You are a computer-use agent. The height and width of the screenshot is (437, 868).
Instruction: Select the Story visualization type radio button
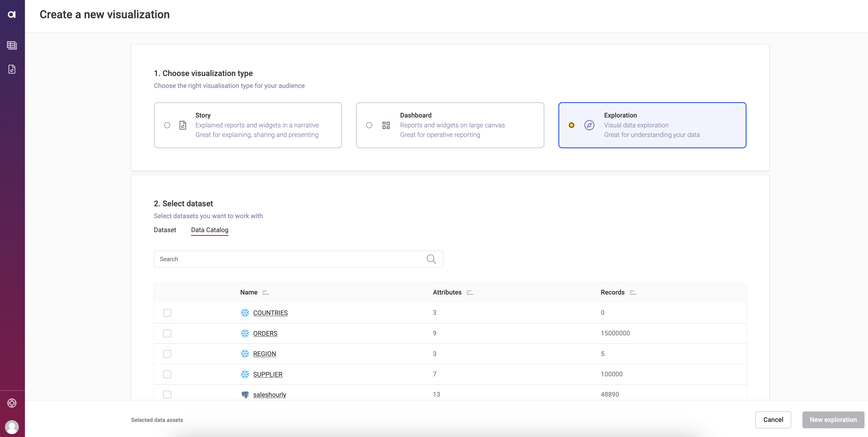pyautogui.click(x=167, y=125)
